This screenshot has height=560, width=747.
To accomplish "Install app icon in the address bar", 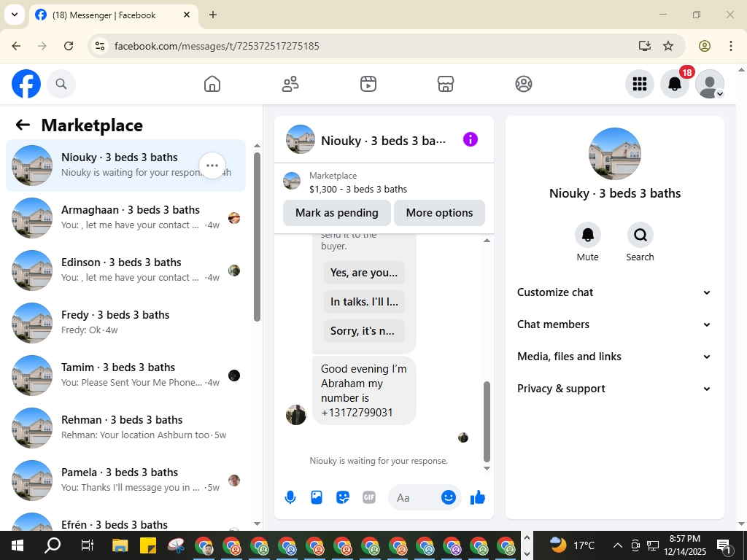I will 645,46.
